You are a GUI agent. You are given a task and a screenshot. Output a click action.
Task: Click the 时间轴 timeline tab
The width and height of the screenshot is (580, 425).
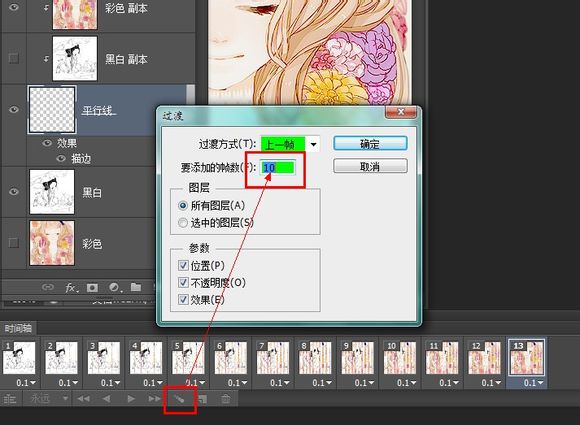click(18, 328)
